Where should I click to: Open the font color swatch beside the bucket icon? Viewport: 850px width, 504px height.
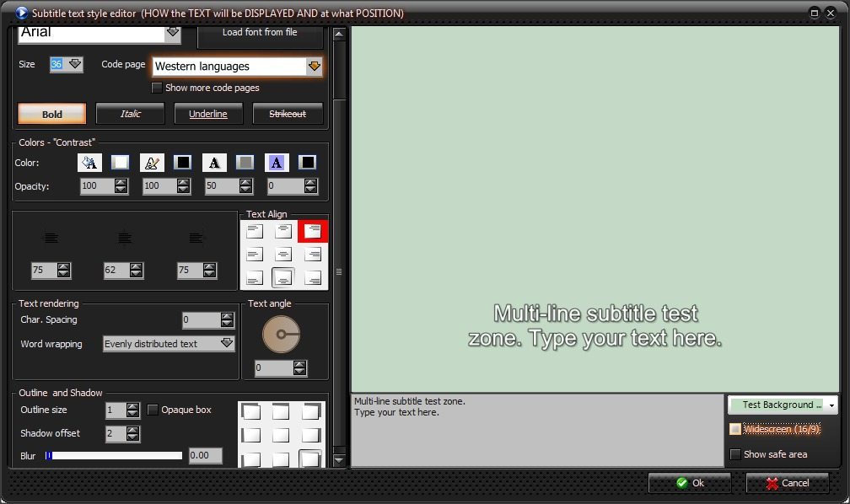pos(121,162)
